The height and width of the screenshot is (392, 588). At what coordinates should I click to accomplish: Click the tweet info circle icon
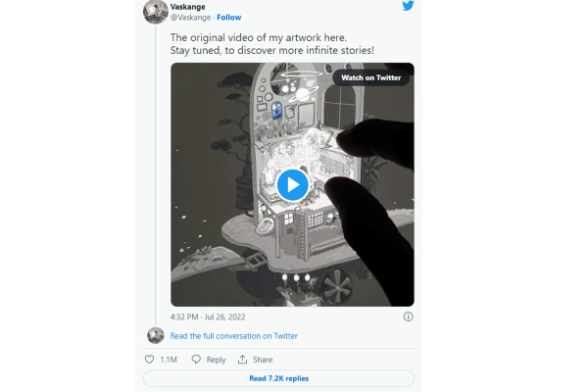pos(408,317)
